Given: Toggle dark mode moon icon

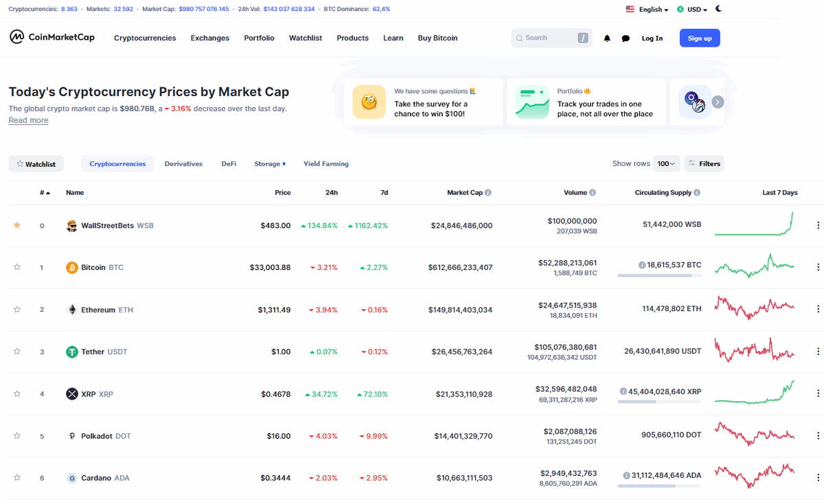Looking at the screenshot, I should click(x=719, y=9).
